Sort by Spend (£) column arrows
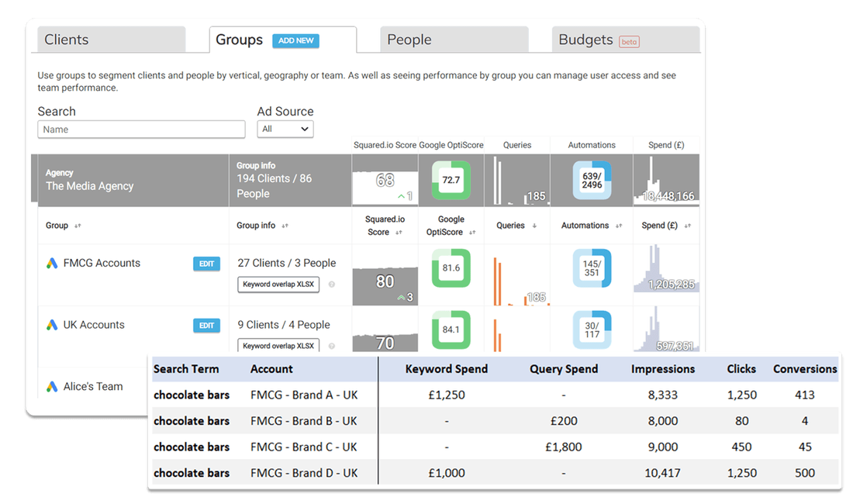The height and width of the screenshot is (504, 853). coord(688,226)
